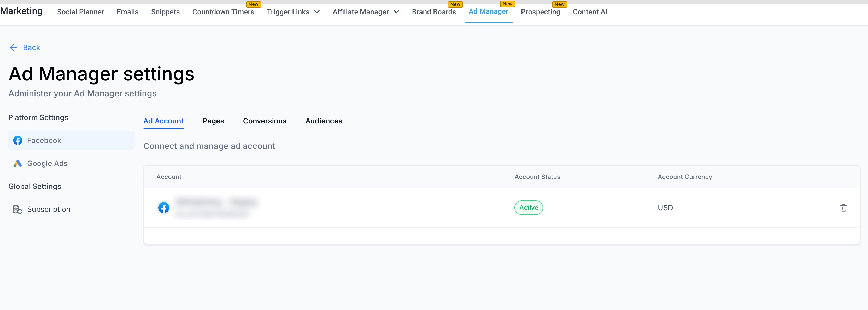Open the Audiences tab
This screenshot has width=868, height=310.
(324, 121)
